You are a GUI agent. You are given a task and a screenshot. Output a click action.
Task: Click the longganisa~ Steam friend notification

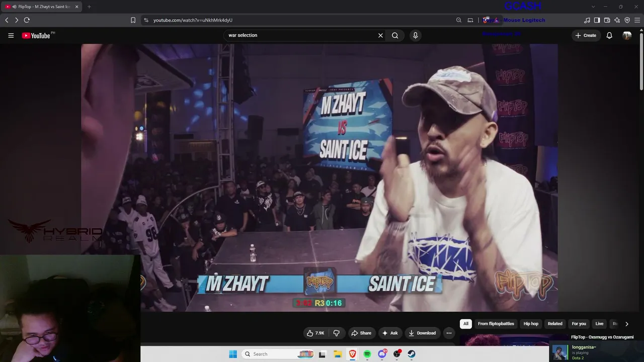point(597,352)
